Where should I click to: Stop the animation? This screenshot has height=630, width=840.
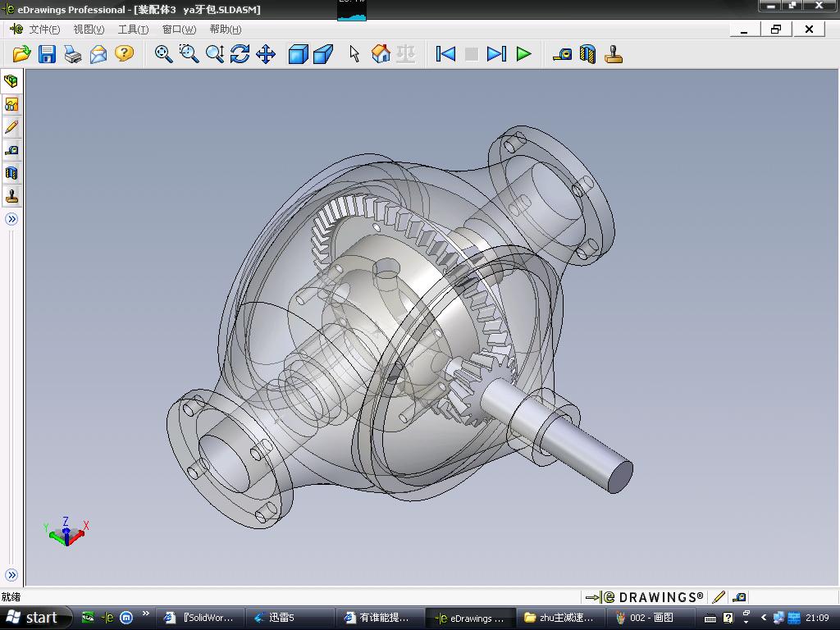coord(472,53)
